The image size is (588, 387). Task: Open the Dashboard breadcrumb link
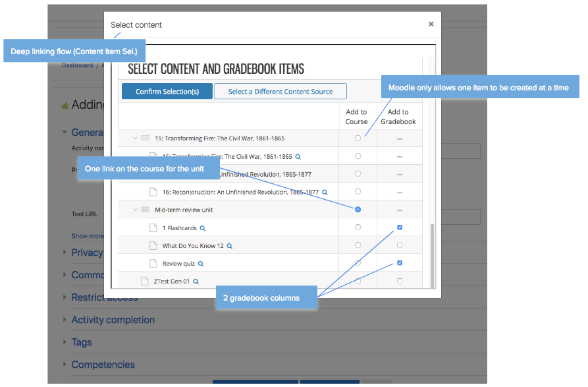[x=77, y=65]
